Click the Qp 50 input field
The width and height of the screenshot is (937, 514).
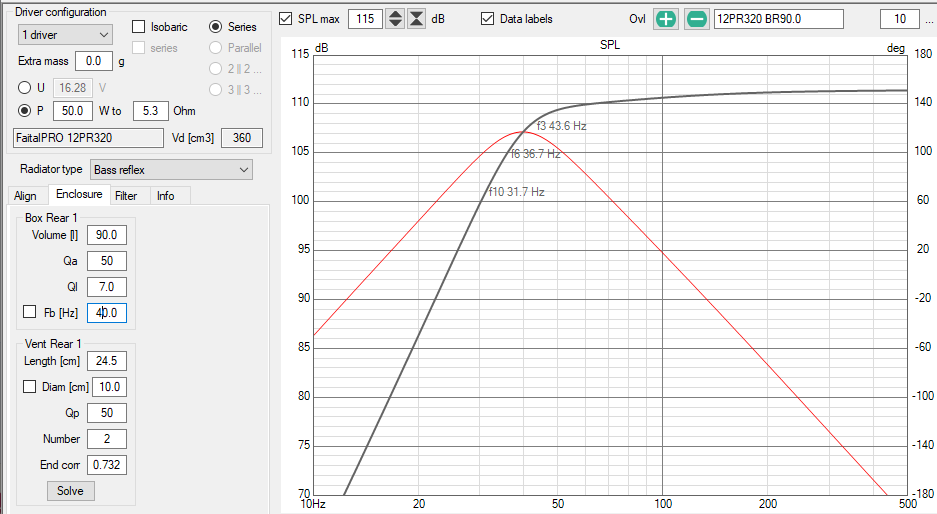coord(107,413)
